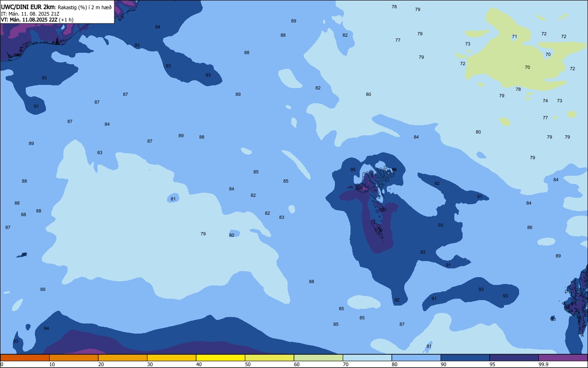The width and height of the screenshot is (588, 368).
Task: Click the map value "86"
Action: point(530,228)
